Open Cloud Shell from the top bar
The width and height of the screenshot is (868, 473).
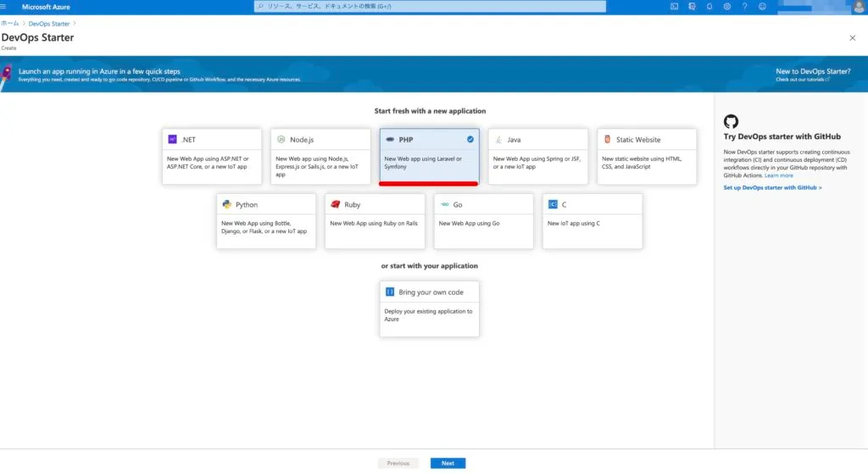pos(674,7)
